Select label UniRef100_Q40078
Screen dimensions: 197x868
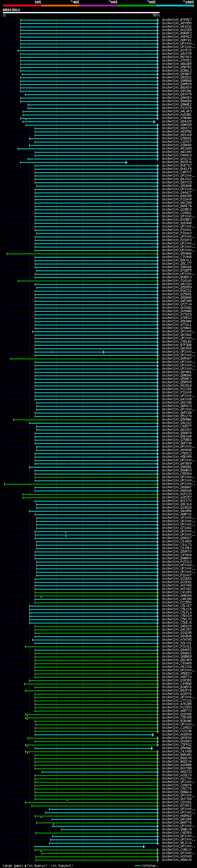click(x=177, y=54)
